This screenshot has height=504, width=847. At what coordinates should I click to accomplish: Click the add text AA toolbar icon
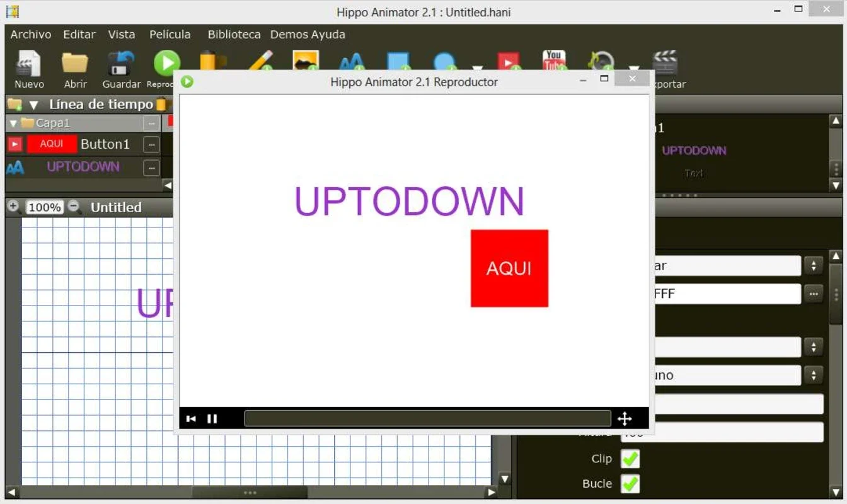pos(352,62)
